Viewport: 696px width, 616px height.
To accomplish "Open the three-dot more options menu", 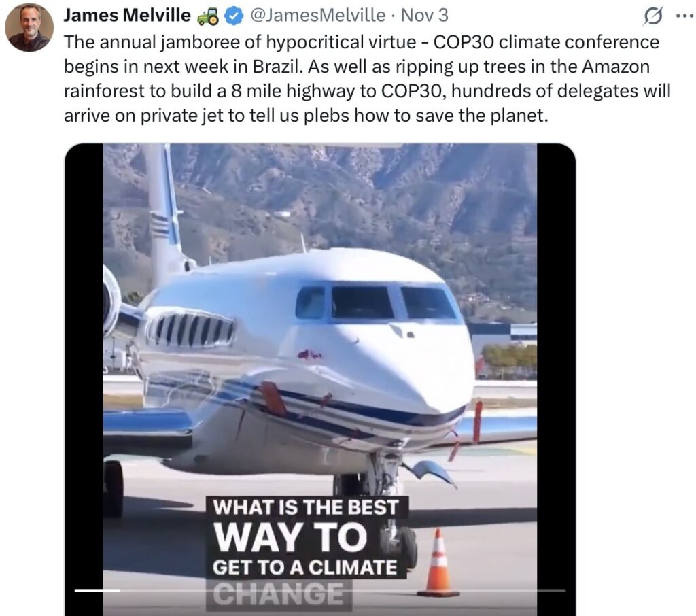I will [684, 16].
